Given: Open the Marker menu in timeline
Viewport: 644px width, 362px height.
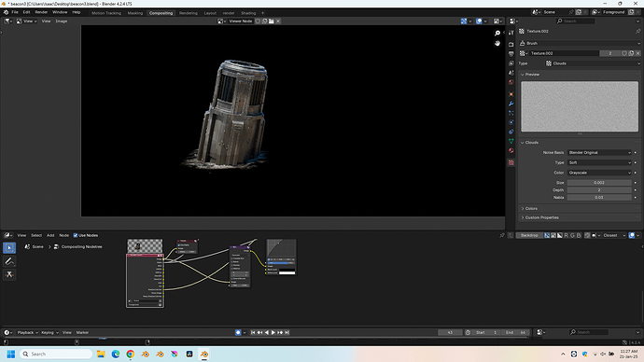Looking at the screenshot, I should click(x=82, y=332).
